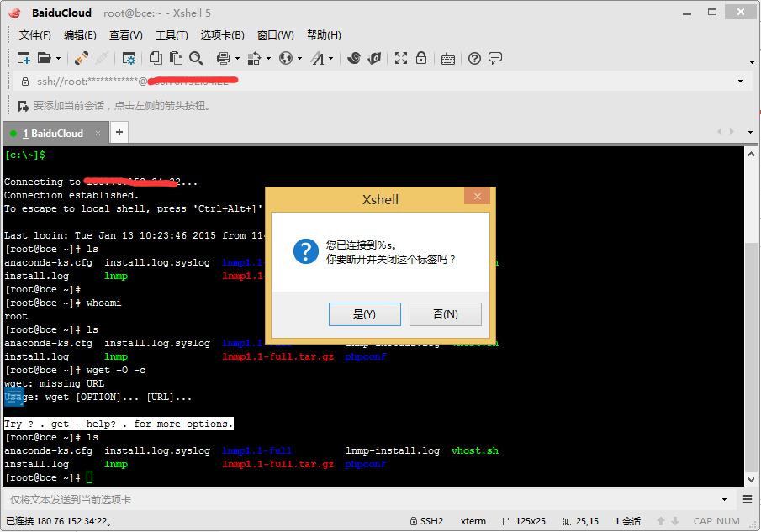Open the 工具(T) menu
The height and width of the screenshot is (532, 761).
(x=171, y=34)
